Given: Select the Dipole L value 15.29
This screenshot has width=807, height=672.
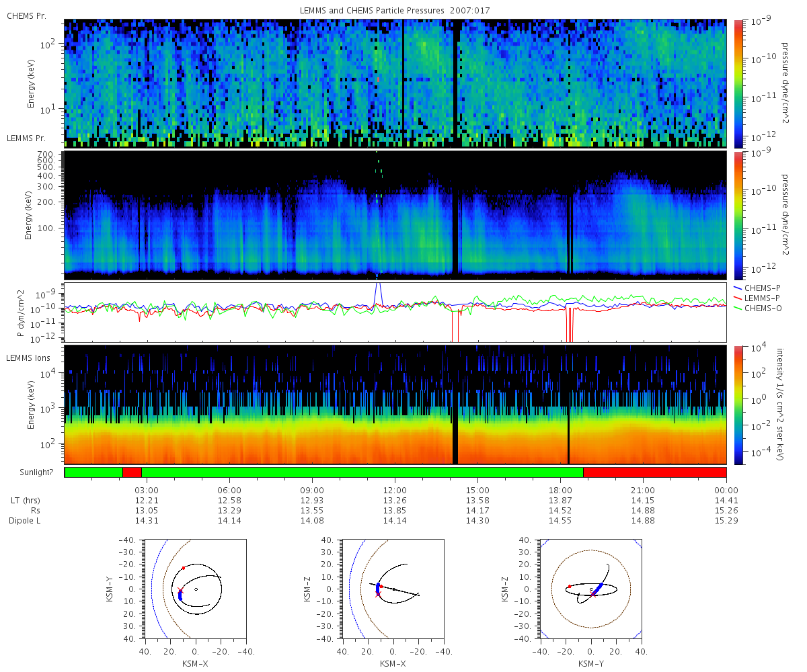Looking at the screenshot, I should [x=726, y=520].
